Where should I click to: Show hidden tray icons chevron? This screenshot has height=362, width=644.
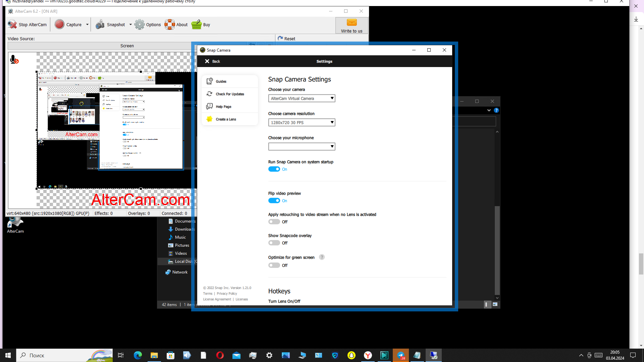pyautogui.click(x=581, y=355)
